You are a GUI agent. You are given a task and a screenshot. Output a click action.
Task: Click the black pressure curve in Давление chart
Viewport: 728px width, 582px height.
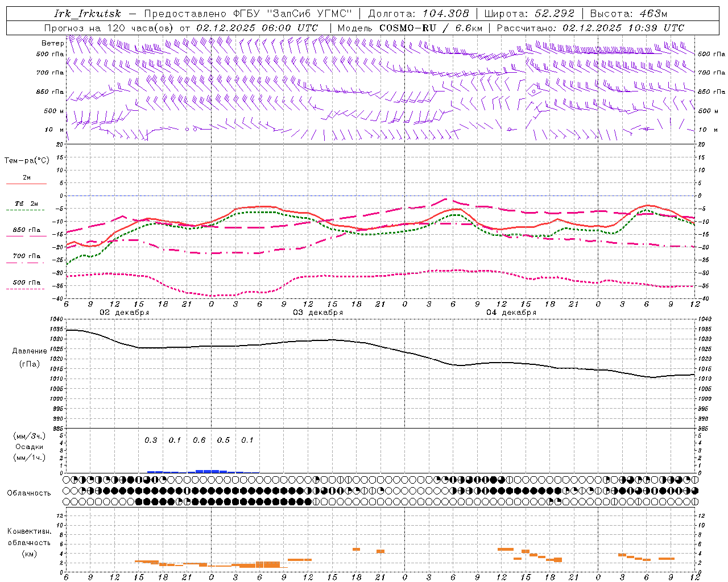point(380,354)
